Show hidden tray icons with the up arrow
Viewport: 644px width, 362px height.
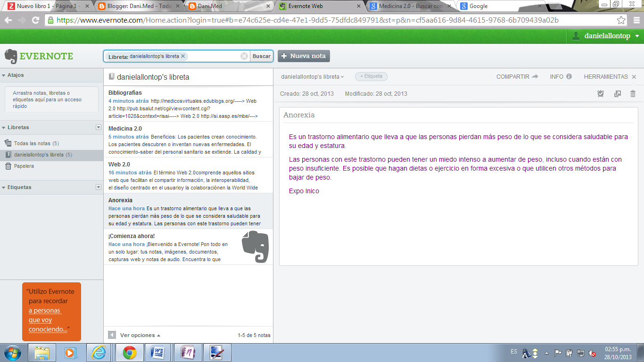coord(546,353)
